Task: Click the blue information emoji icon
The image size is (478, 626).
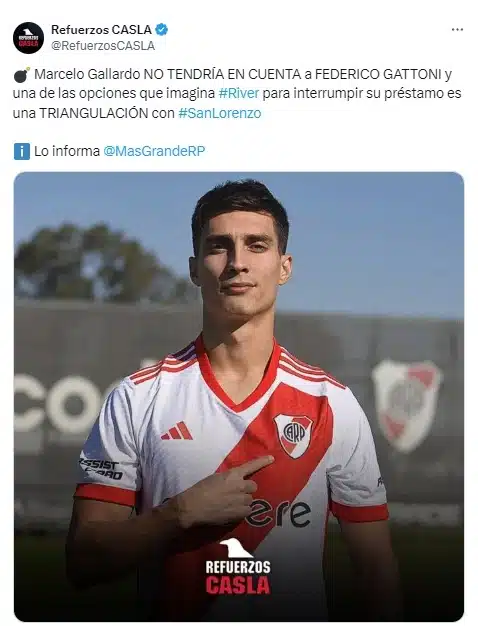Action: pyautogui.click(x=22, y=151)
